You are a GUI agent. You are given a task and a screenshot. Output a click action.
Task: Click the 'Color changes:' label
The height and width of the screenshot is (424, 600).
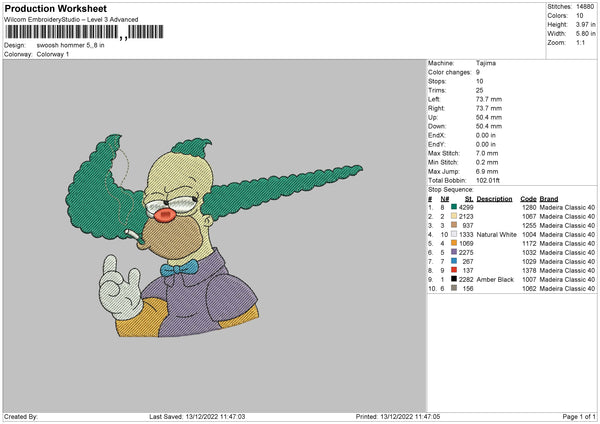pyautogui.click(x=450, y=72)
